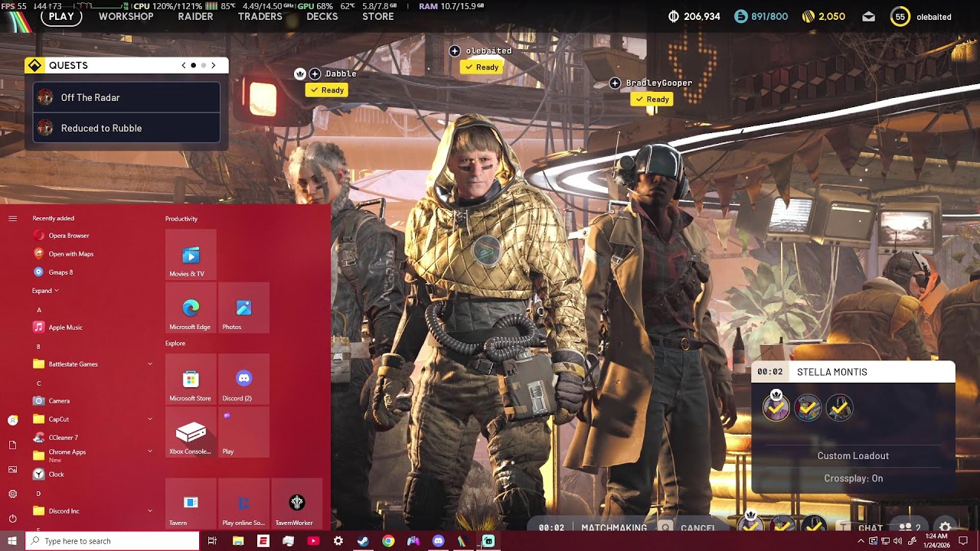The width and height of the screenshot is (980, 551).
Task: Open the DECKS tab
Action: [x=322, y=17]
